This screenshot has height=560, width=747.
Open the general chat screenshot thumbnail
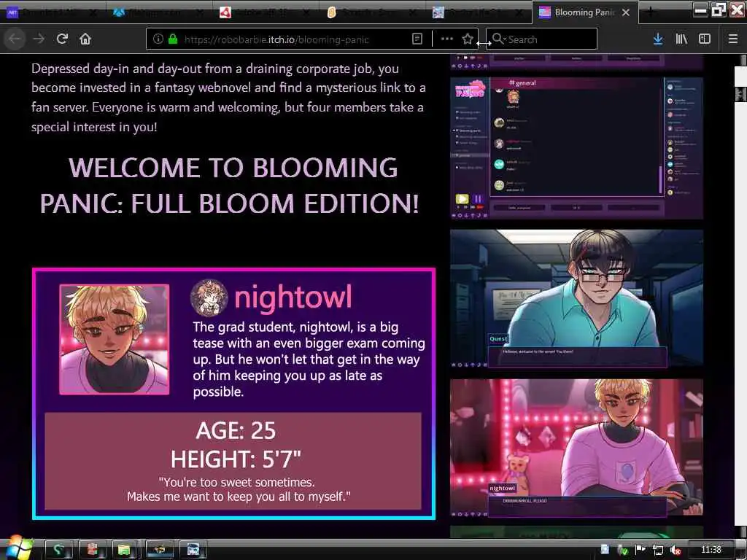click(x=576, y=147)
